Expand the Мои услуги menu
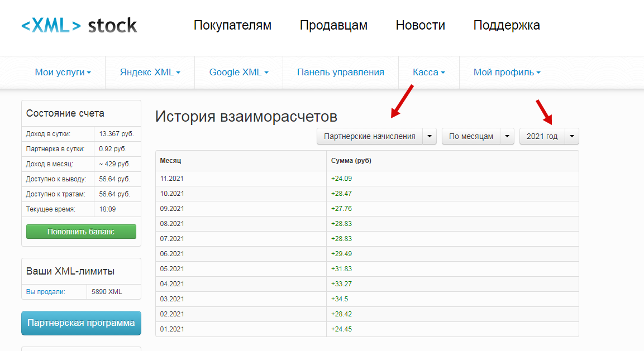The height and width of the screenshot is (351, 644). click(x=63, y=72)
